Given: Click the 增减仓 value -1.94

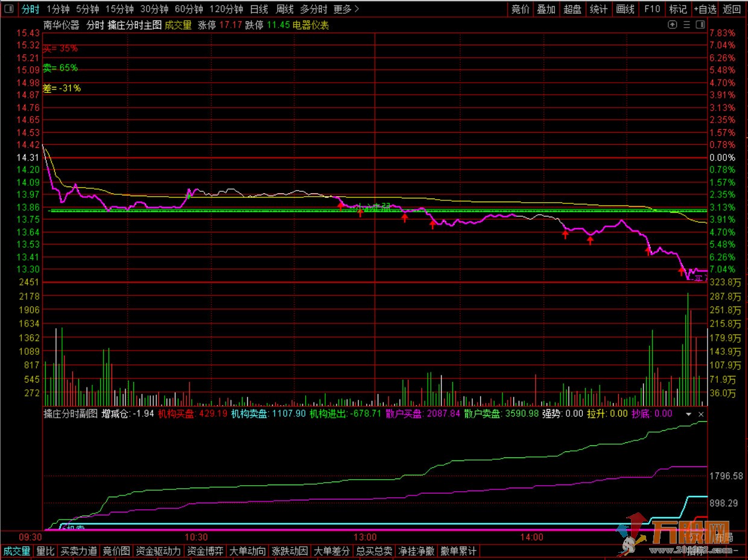Looking at the screenshot, I should click(x=144, y=414).
